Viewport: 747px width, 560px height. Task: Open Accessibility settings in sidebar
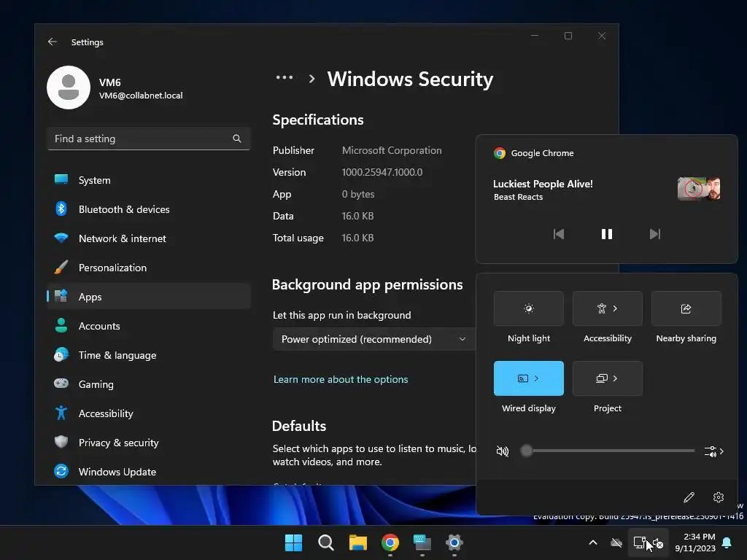tap(149, 413)
